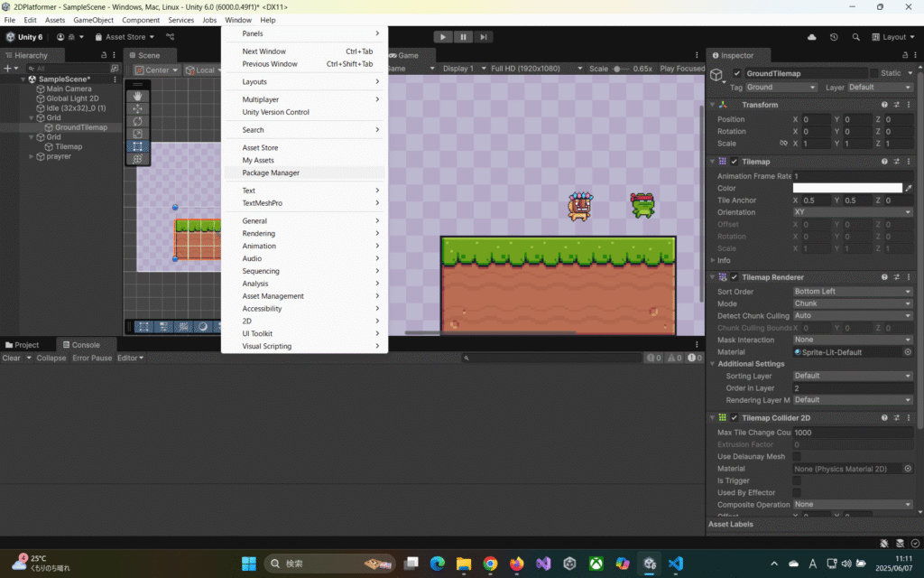Viewport: 924px width, 578px height.
Task: Click the Order in Layer field
Action: click(853, 388)
